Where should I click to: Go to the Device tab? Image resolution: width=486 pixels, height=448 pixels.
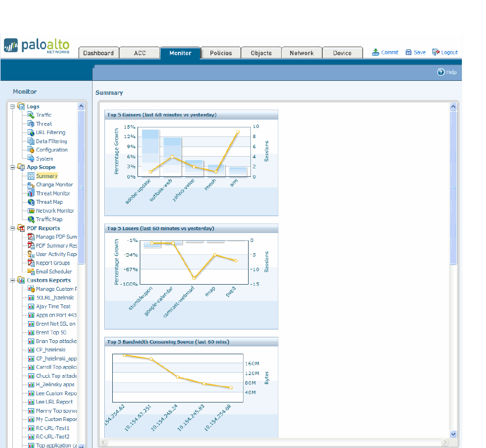coord(342,53)
